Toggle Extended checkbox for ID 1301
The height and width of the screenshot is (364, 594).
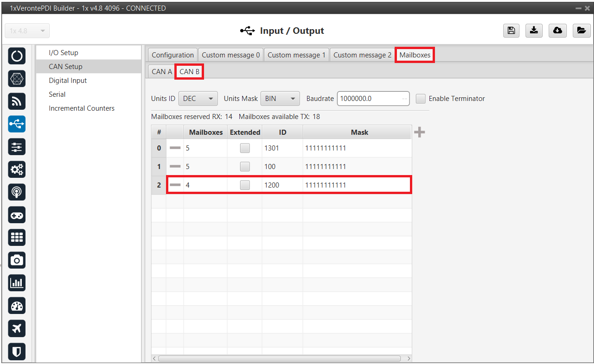(245, 148)
